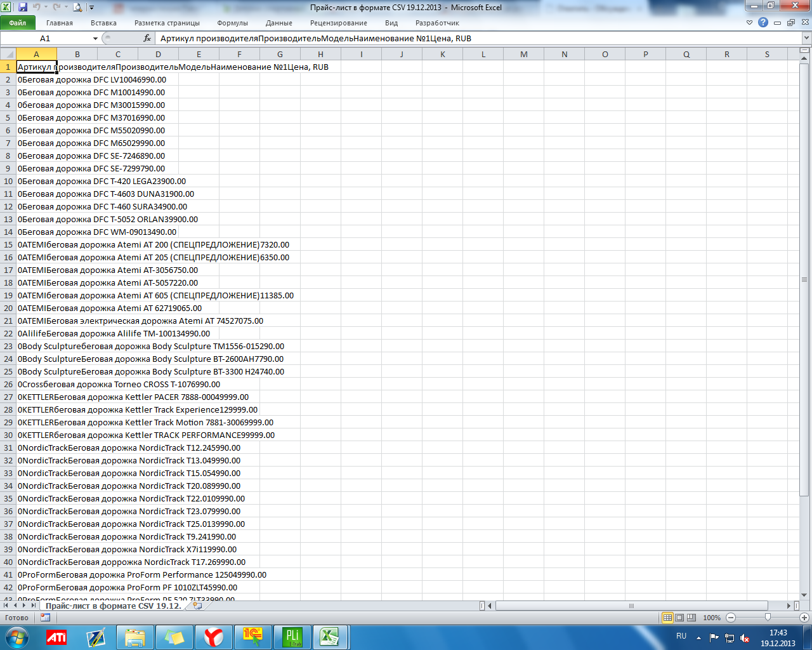Image resolution: width=812 pixels, height=650 pixels.
Task: Select column H header
Action: click(320, 54)
